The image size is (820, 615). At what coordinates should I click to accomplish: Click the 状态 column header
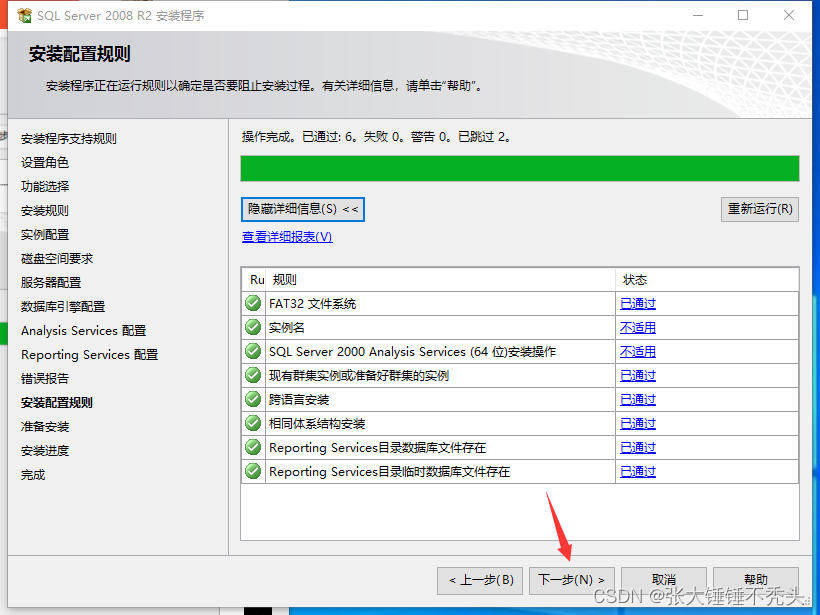point(707,280)
